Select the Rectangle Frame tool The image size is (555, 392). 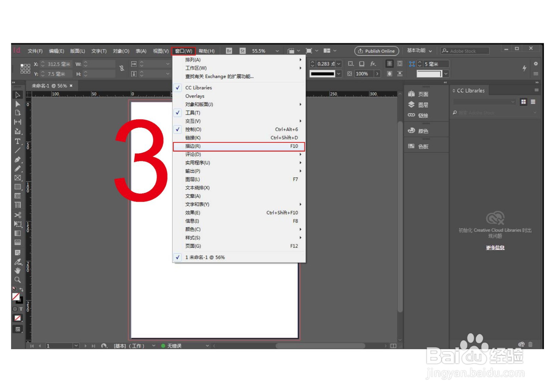[x=18, y=178]
